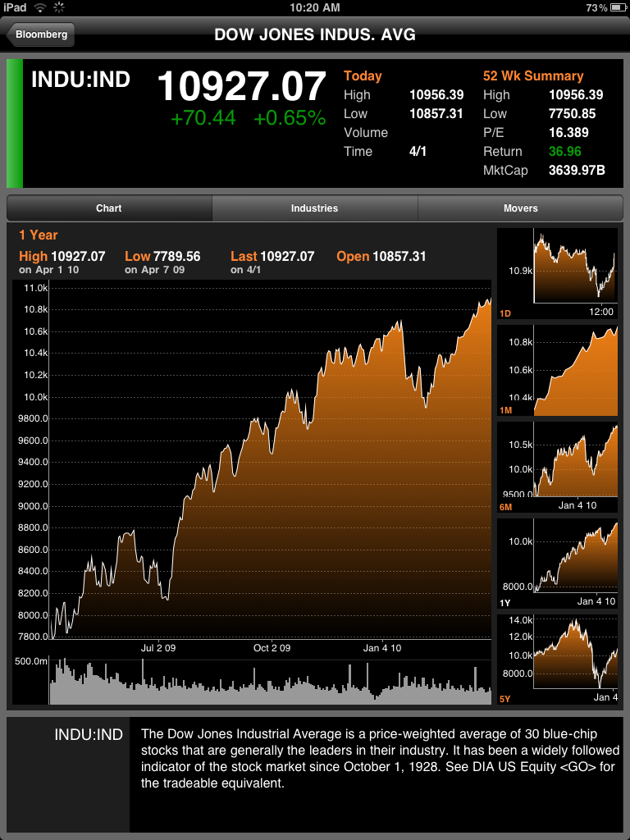Tap the volume bars below the chart
630x840 pixels.
point(271,685)
